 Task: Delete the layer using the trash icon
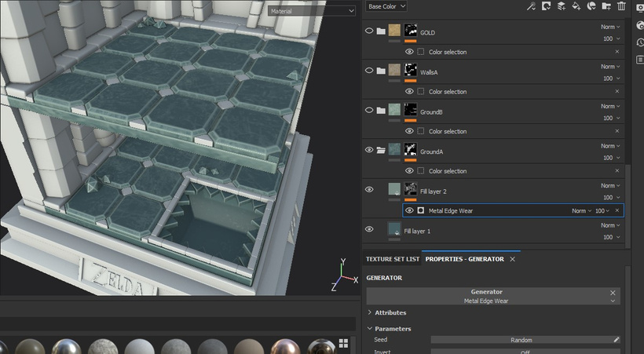click(x=621, y=6)
